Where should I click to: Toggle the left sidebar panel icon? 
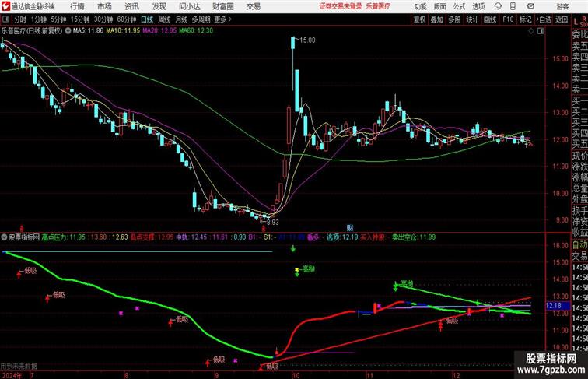(5, 19)
